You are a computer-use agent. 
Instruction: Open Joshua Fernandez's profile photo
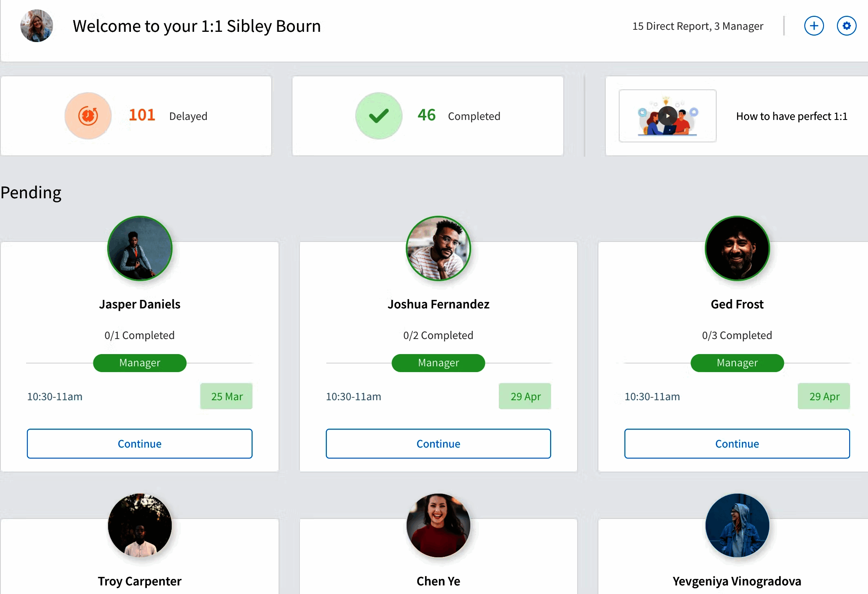(x=438, y=248)
